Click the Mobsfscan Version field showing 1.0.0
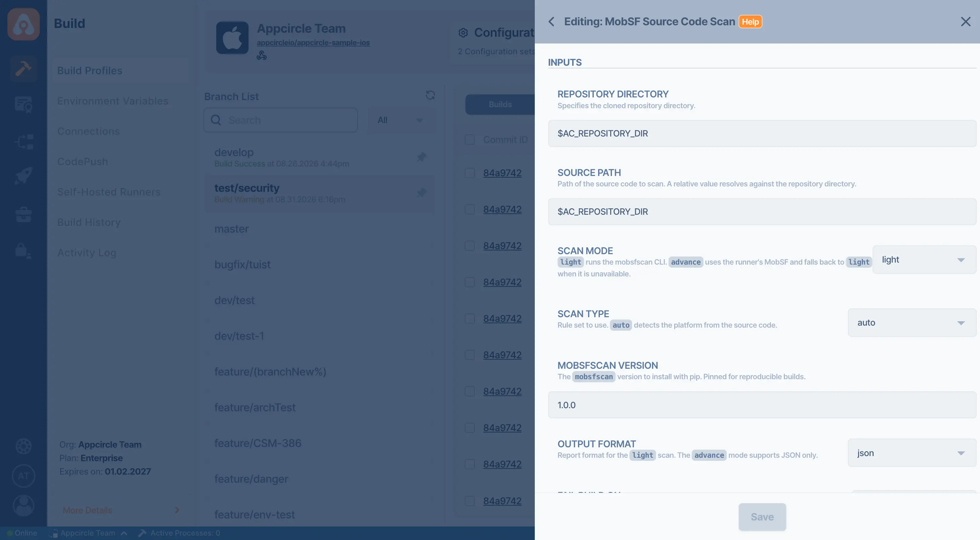Screen dimensions: 980x540 coord(762,405)
